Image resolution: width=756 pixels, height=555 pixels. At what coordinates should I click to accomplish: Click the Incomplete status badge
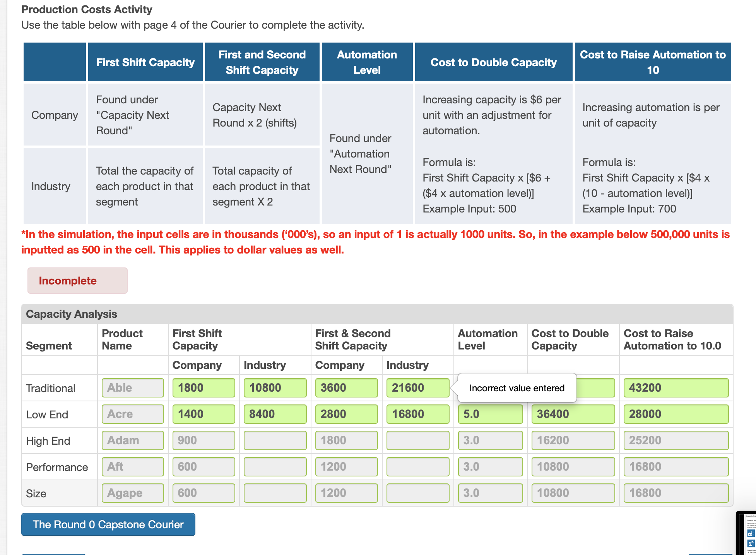[77, 280]
